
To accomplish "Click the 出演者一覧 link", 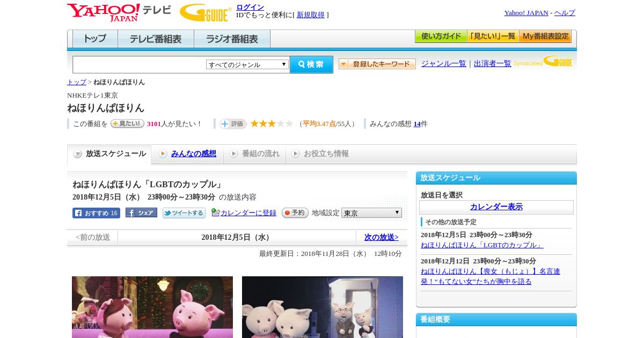I will [493, 64].
